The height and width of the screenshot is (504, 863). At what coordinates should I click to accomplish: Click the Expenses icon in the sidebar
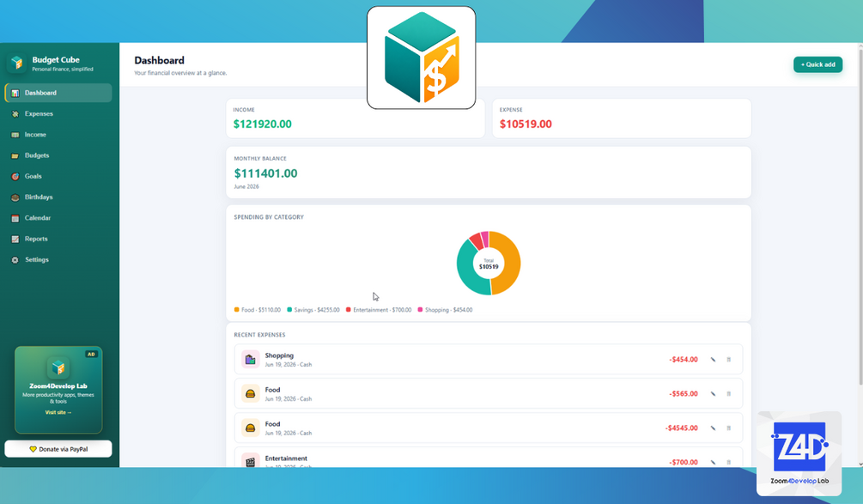point(15,114)
